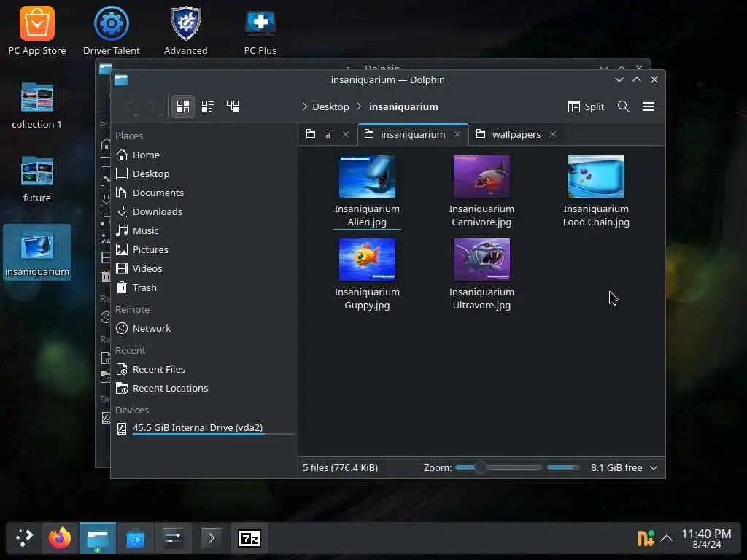Open Documents in Places panel
747x560 pixels.
pos(205,192)
